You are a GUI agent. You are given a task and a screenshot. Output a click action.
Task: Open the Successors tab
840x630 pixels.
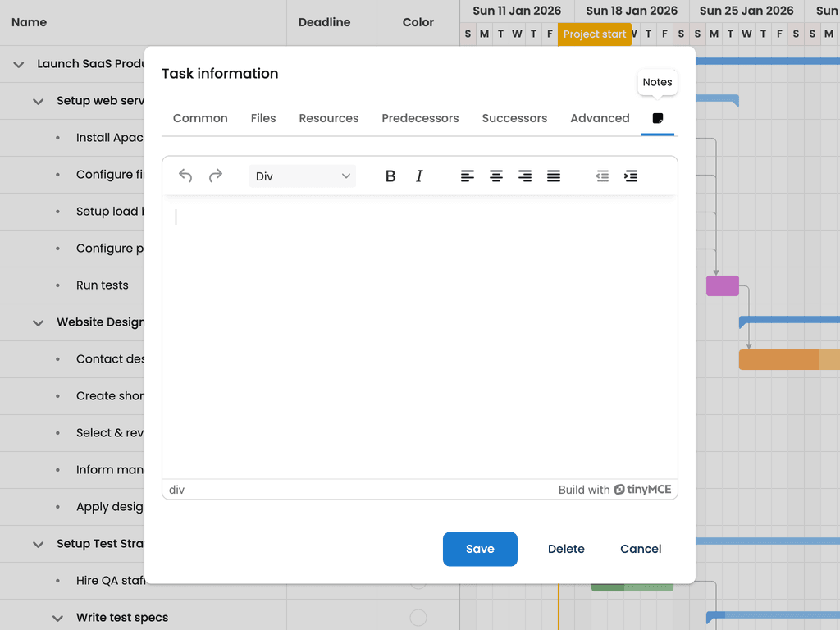515,118
